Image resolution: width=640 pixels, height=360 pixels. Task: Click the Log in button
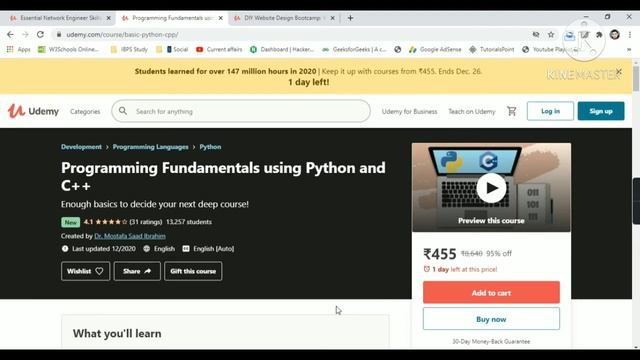click(x=550, y=111)
